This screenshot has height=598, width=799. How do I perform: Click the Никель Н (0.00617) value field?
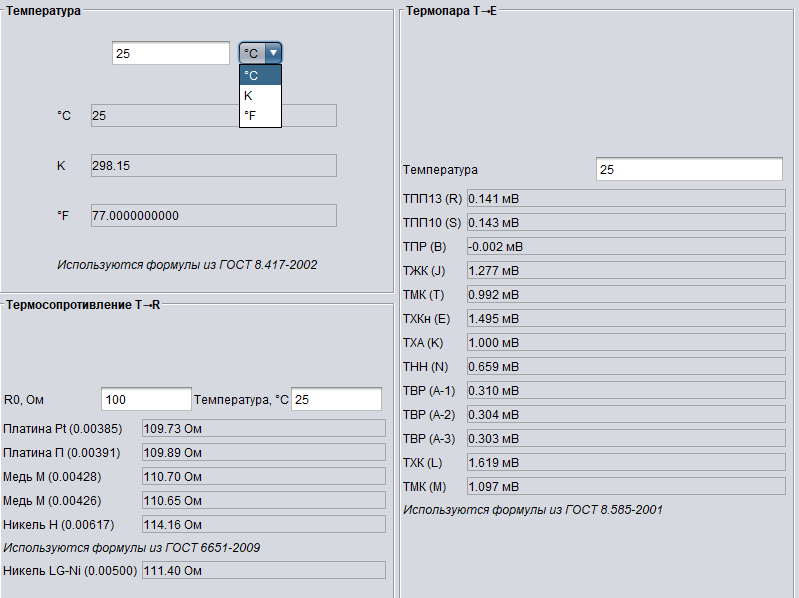(263, 524)
